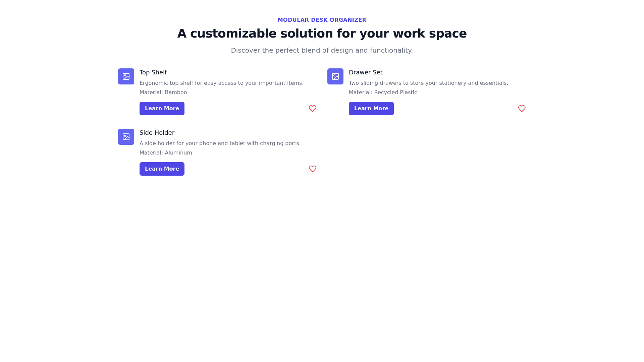Favorite the Top Shelf with heart icon
The image size is (644, 362).
[x=312, y=109]
